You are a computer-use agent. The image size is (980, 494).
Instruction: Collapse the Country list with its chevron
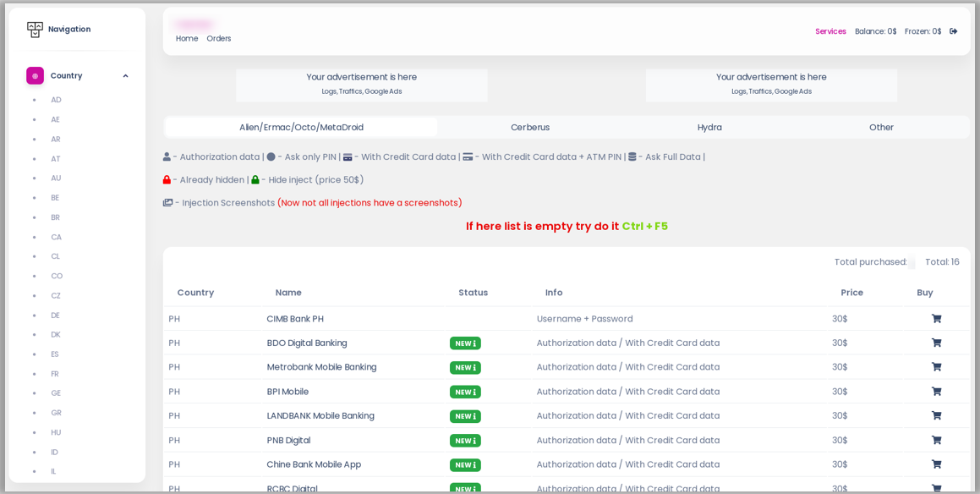125,76
